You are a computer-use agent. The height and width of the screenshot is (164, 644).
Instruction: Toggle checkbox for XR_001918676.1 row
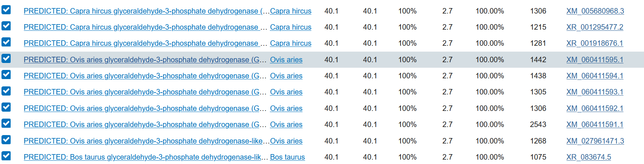(x=6, y=42)
